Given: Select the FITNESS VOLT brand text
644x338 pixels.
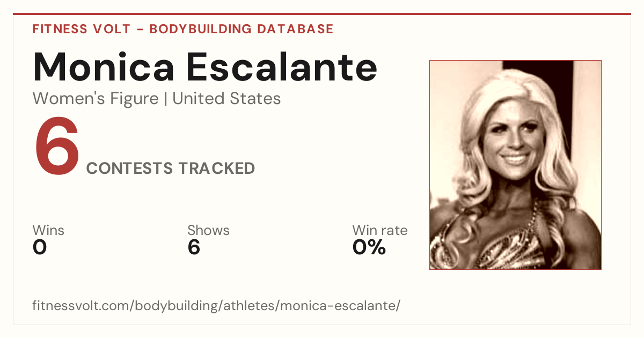Looking at the screenshot, I should [x=81, y=29].
